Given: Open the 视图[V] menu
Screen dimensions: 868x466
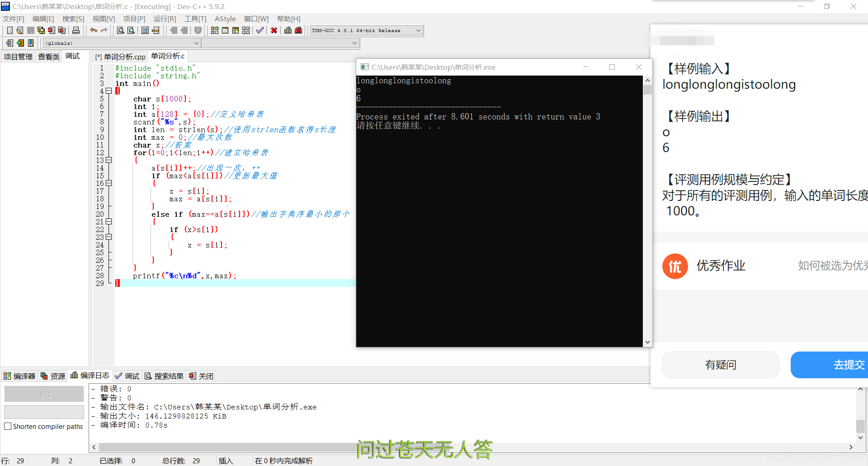Looking at the screenshot, I should [x=104, y=19].
